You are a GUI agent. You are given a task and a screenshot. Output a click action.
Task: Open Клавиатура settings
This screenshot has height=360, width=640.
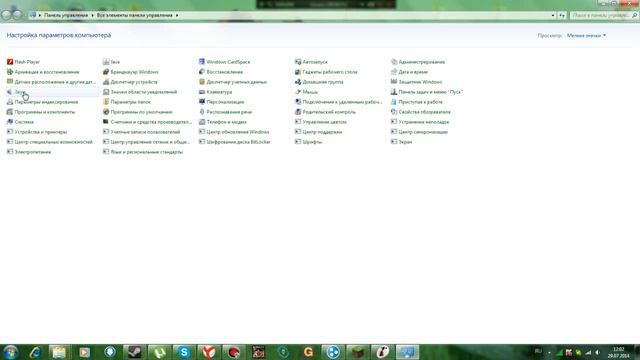pos(215,92)
